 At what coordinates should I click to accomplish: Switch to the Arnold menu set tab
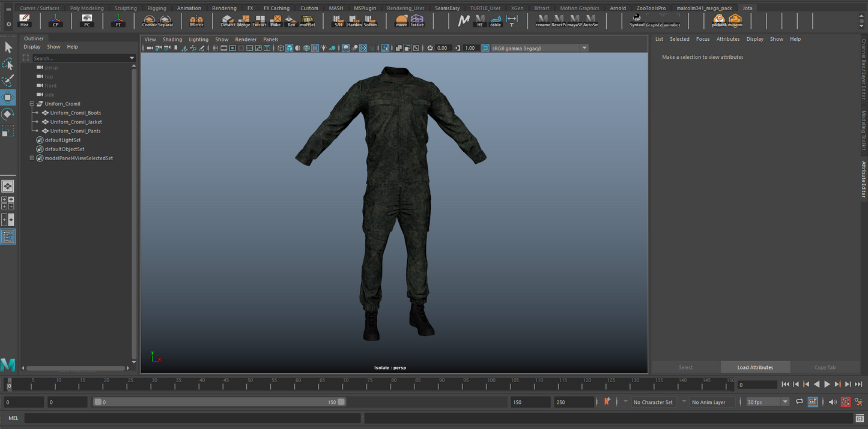[618, 8]
